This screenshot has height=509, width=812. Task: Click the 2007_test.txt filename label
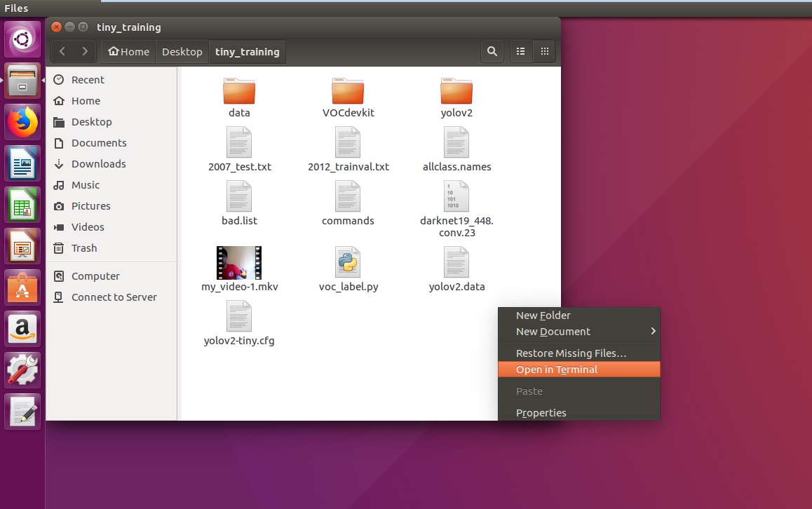239,167
